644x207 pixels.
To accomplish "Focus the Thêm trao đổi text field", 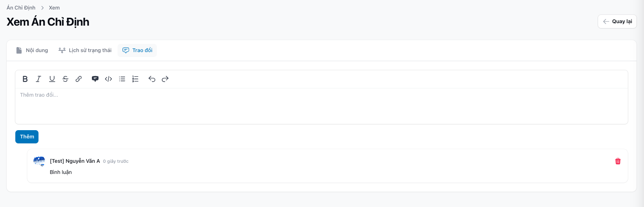I will click(x=321, y=106).
